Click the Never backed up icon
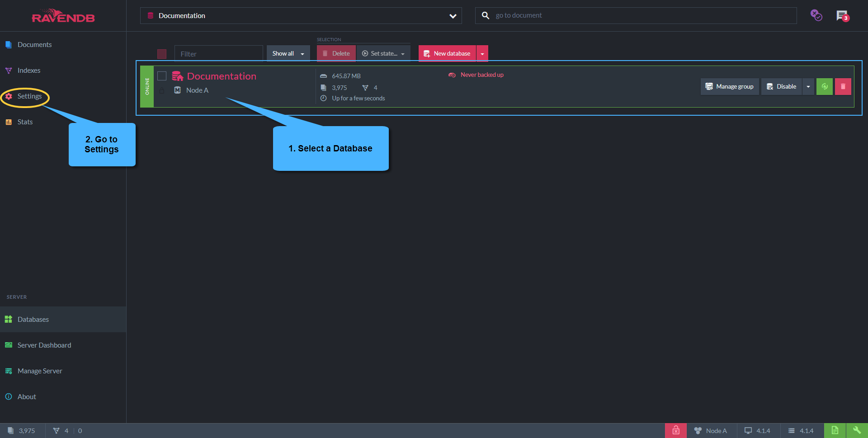 coord(452,75)
